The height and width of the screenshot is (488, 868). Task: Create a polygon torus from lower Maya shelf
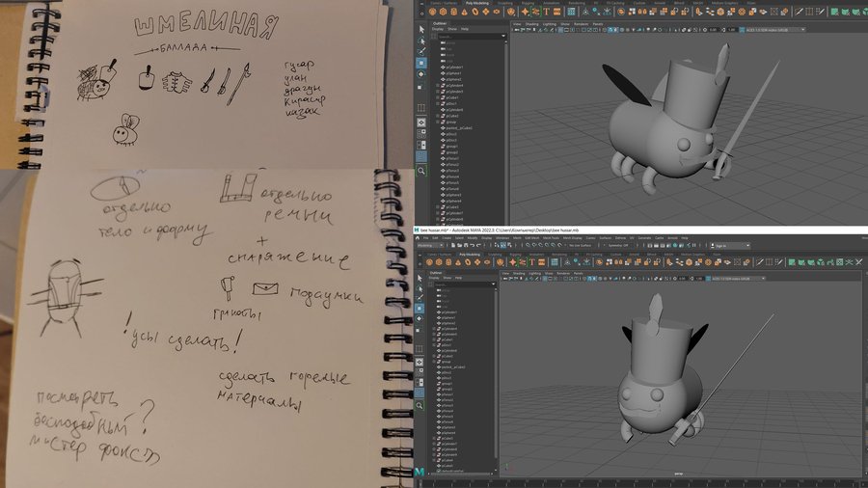pos(468,262)
